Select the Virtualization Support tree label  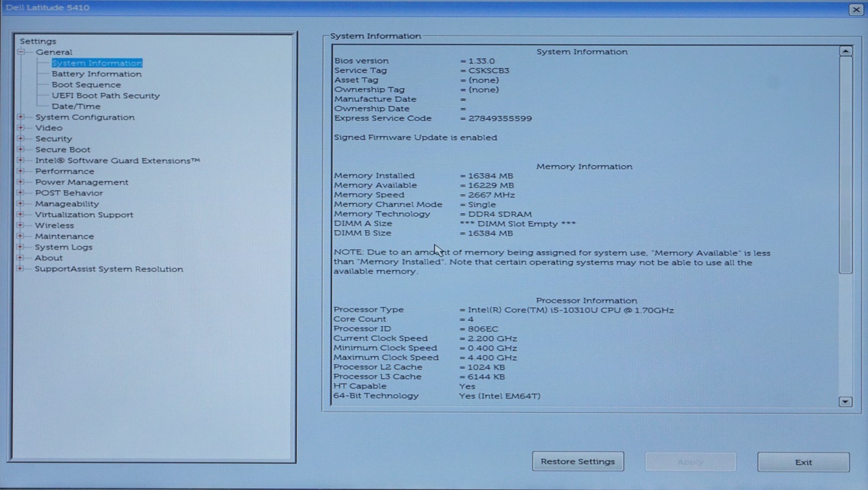(84, 215)
